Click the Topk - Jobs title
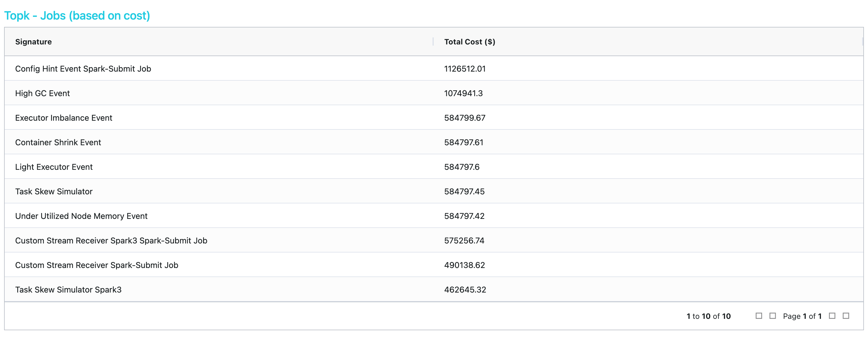The width and height of the screenshot is (868, 339). [x=77, y=15]
